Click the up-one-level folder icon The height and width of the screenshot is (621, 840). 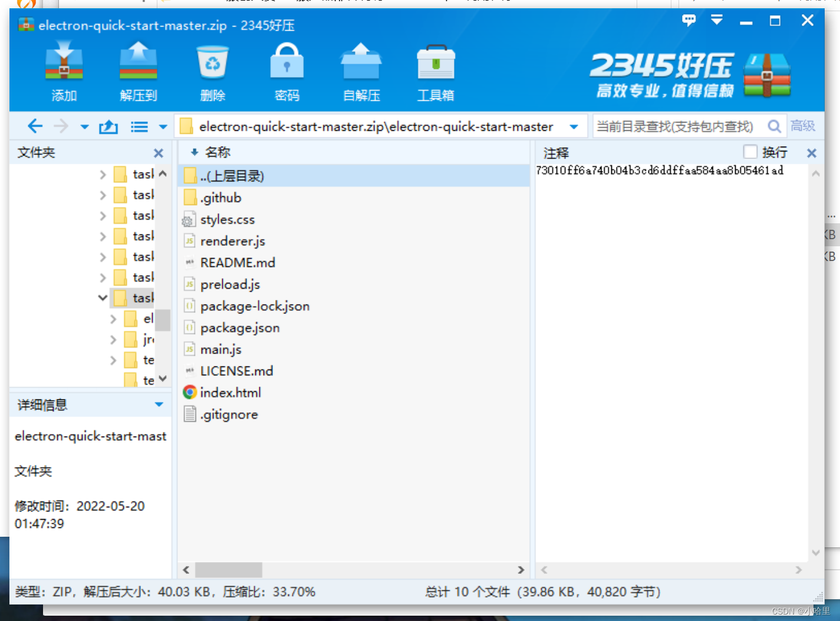pyautogui.click(x=108, y=126)
